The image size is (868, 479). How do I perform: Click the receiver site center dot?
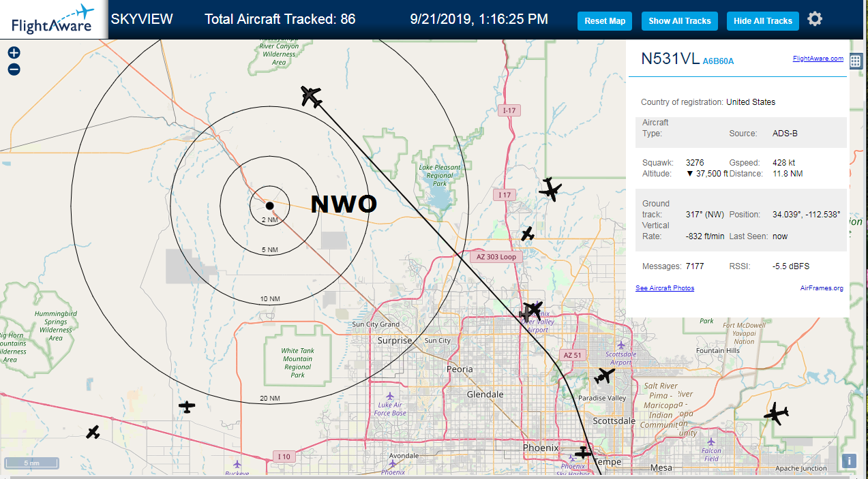(x=269, y=205)
